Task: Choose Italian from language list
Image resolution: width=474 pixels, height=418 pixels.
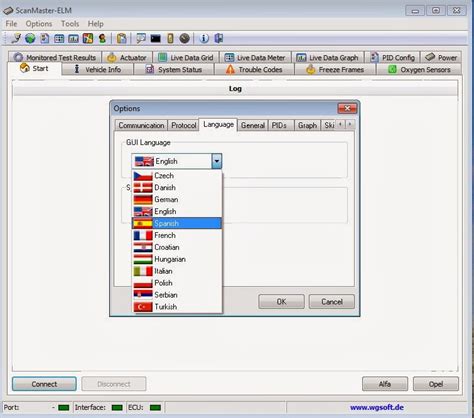Action: 177,271
